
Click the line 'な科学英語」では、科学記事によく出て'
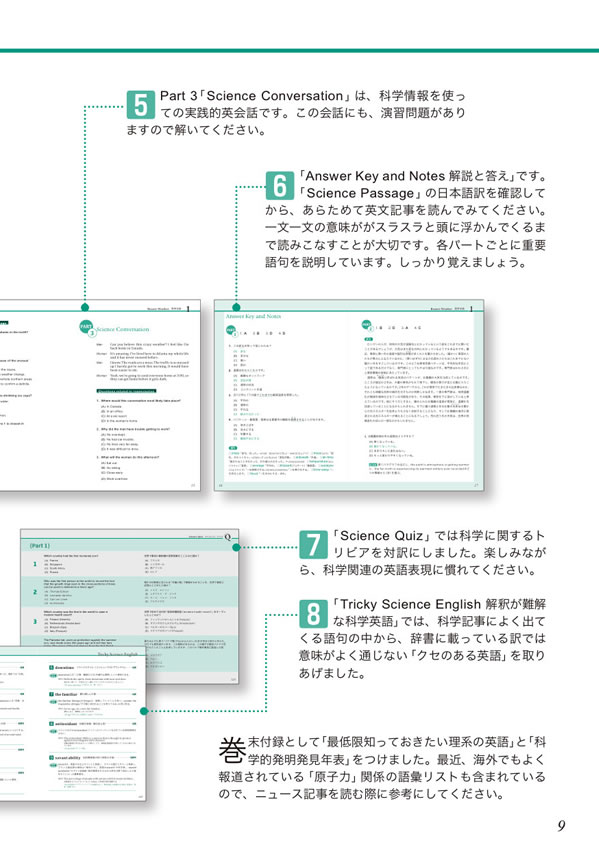click(439, 621)
